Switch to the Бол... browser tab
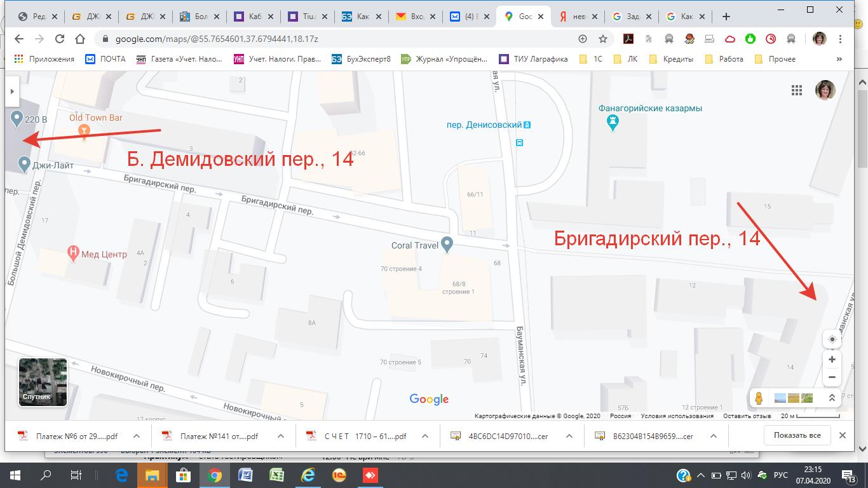 click(199, 17)
